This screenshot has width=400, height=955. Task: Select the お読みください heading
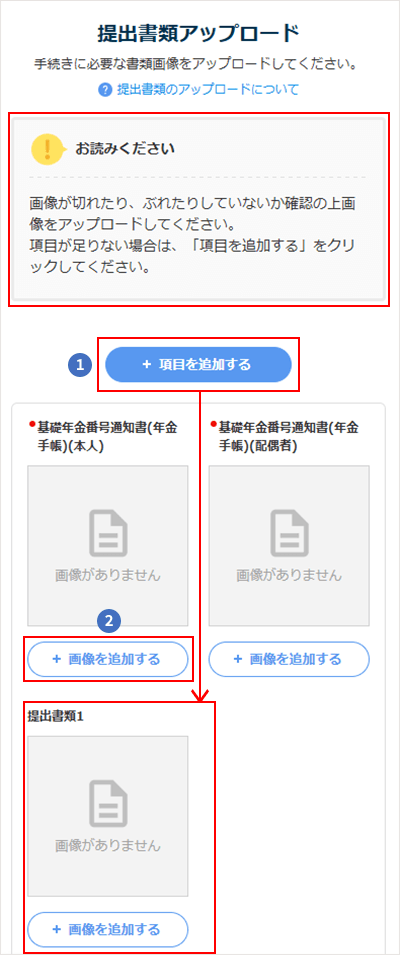coord(125,149)
